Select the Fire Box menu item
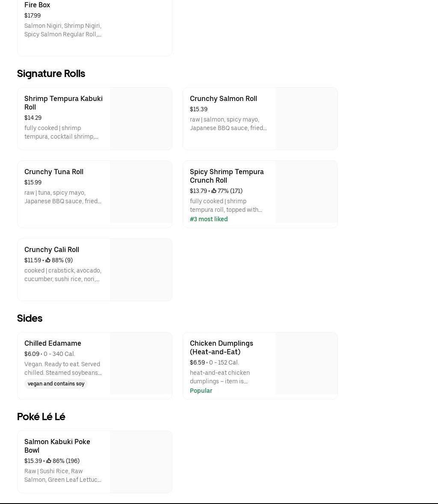The image size is (438, 504). (37, 5)
